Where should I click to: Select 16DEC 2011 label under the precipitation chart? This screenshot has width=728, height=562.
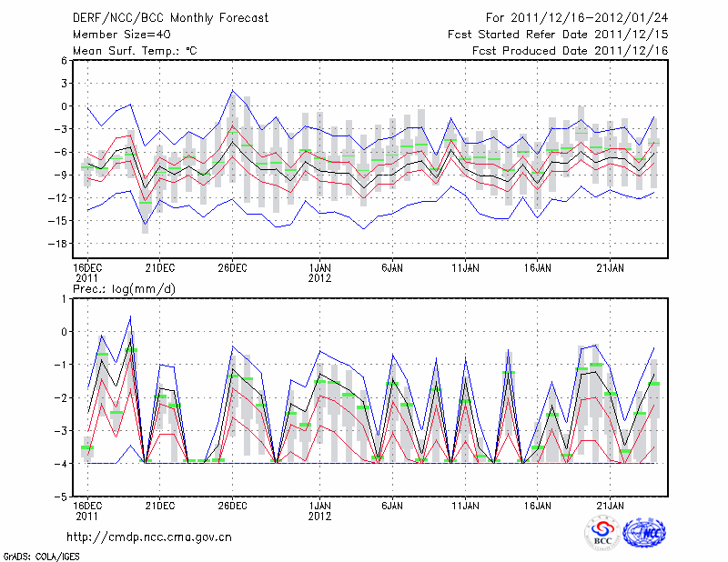pos(87,510)
